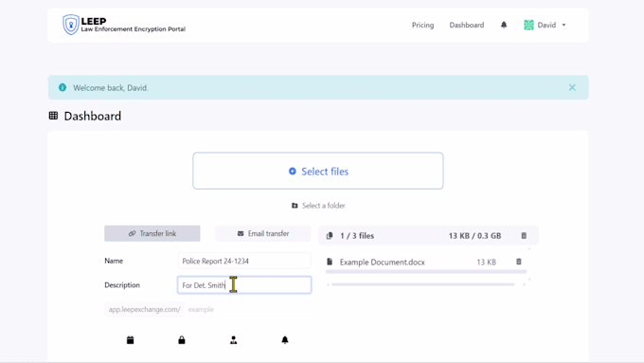The image size is (644, 363).
Task: Click the horizontal scrollbar in file list
Action: click(423, 284)
